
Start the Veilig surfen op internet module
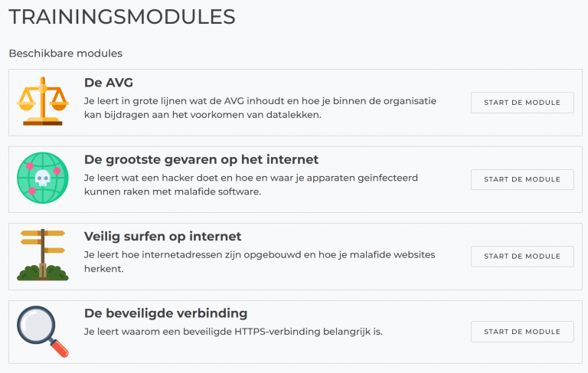click(x=522, y=257)
